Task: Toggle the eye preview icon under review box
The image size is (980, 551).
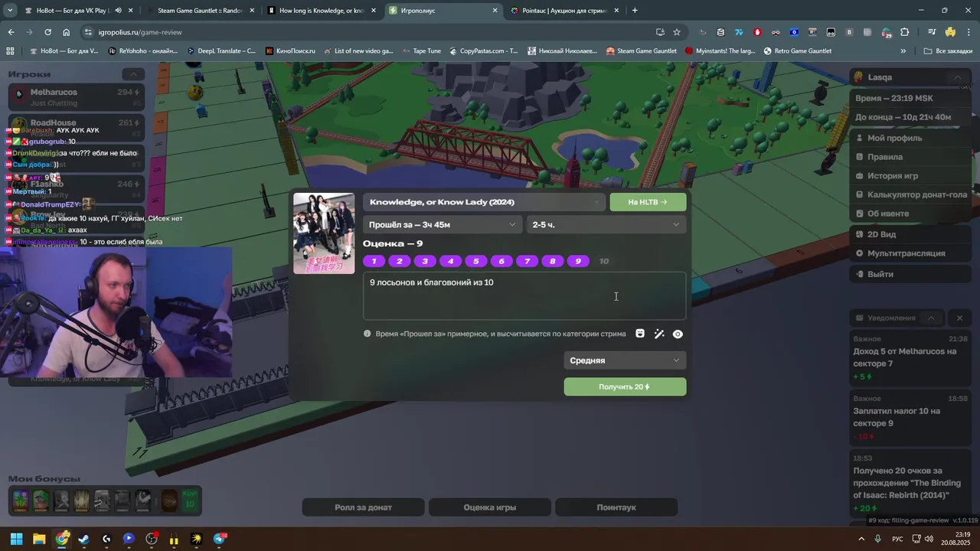Action: click(678, 334)
